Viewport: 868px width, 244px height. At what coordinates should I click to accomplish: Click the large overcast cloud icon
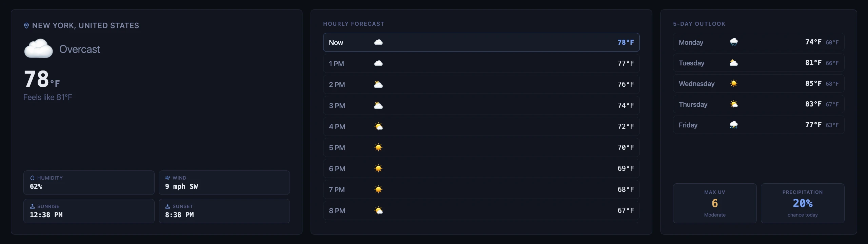pos(39,49)
